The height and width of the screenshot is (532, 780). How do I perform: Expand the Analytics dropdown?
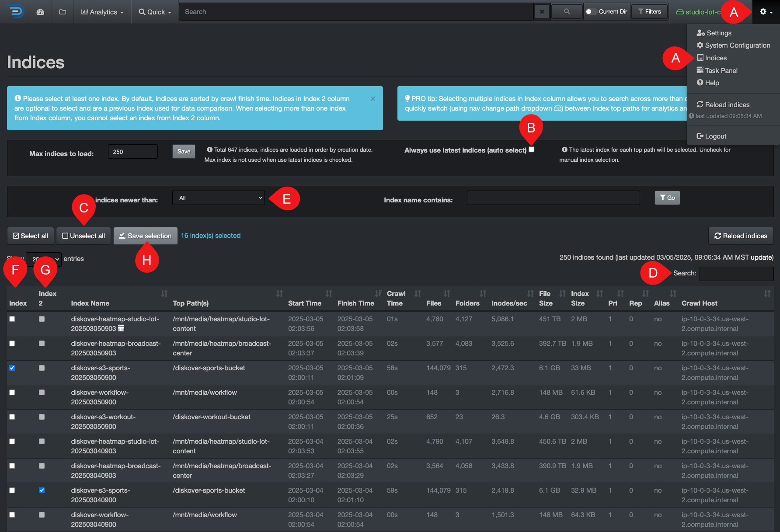102,12
